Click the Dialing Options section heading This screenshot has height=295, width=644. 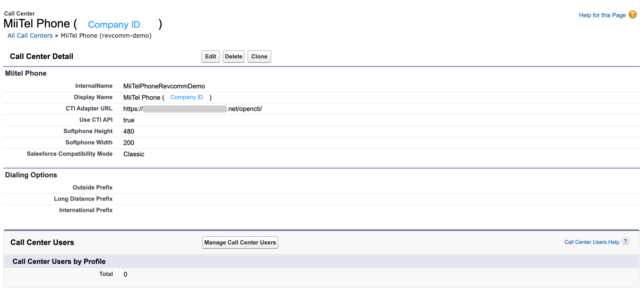(31, 175)
